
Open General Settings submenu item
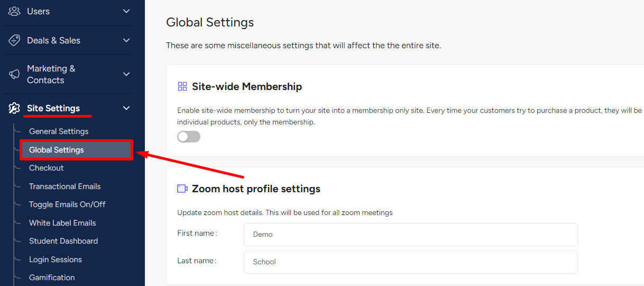point(59,131)
